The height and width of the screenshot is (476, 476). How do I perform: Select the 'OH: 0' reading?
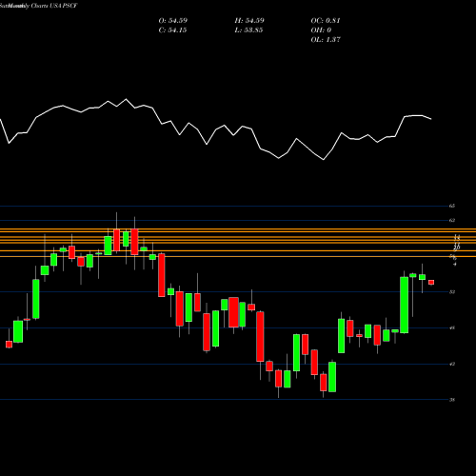coord(321,30)
